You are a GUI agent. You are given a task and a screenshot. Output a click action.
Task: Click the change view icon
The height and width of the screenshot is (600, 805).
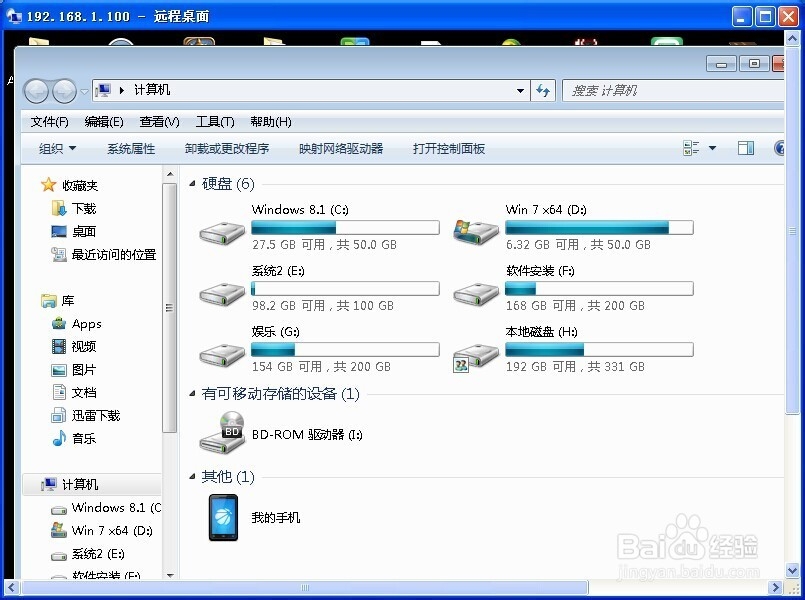coord(691,148)
